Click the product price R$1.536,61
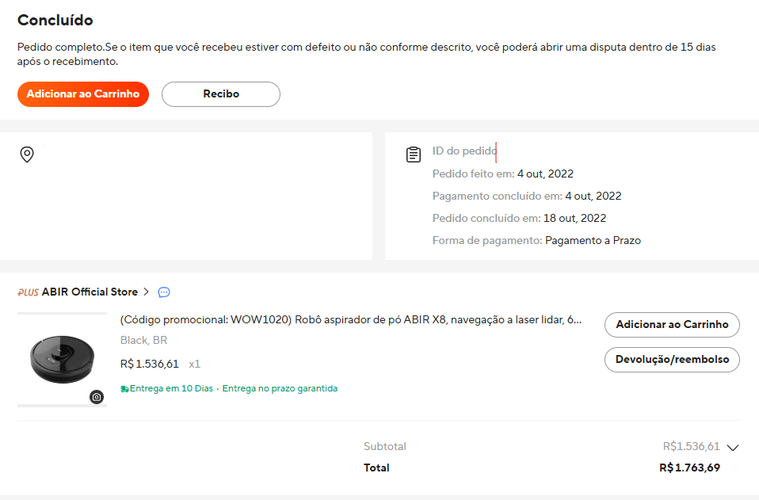Image resolution: width=759 pixels, height=500 pixels. [149, 364]
